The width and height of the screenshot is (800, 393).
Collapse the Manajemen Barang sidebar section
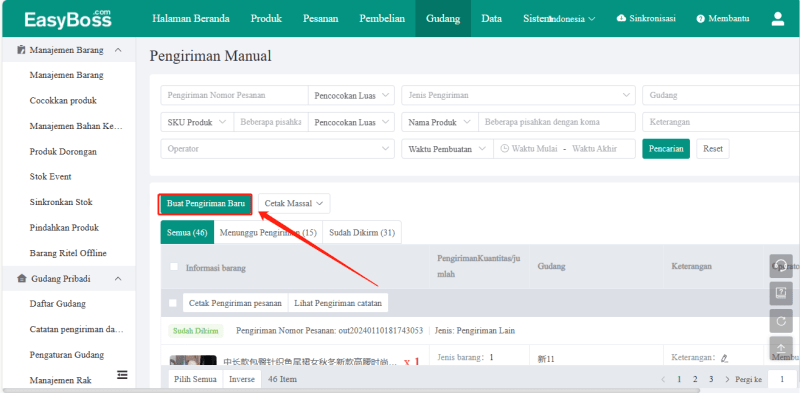tap(118, 50)
